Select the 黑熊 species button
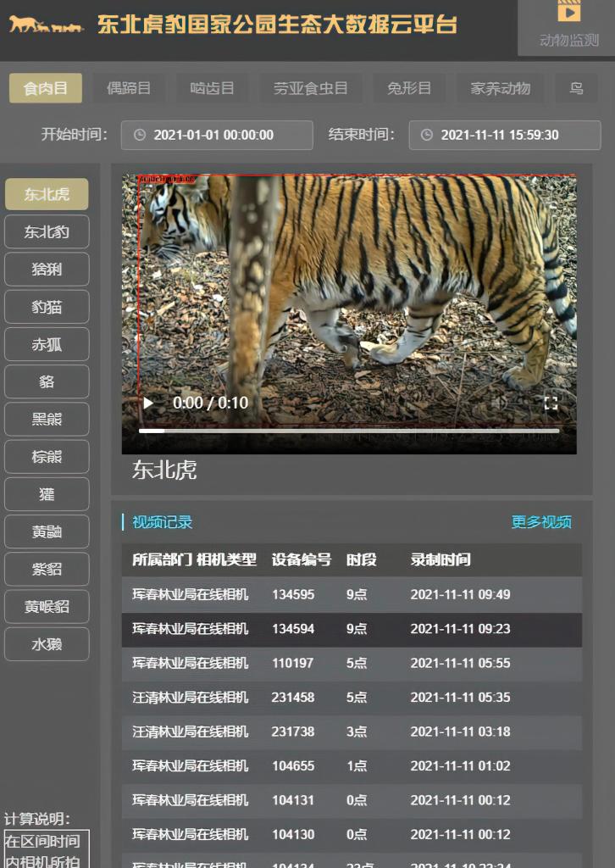Image resolution: width=615 pixels, height=868 pixels. point(47,420)
